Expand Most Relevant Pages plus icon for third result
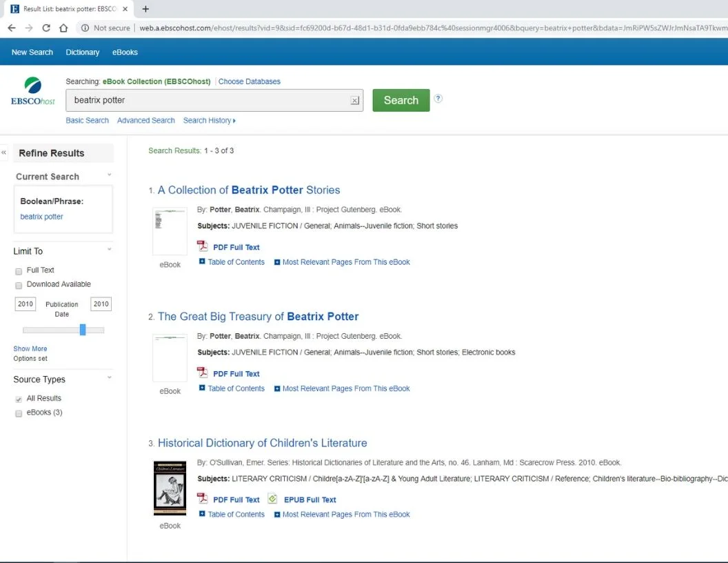This screenshot has width=728, height=563. coord(276,514)
